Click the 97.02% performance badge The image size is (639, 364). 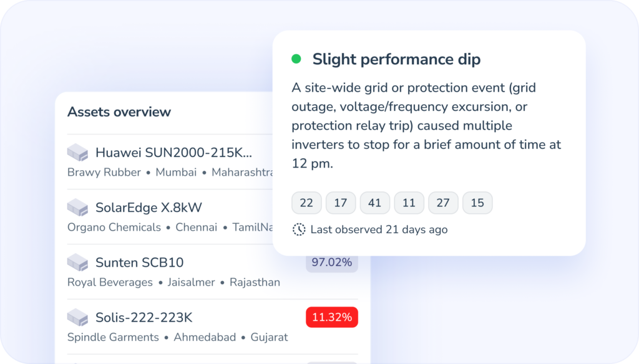pyautogui.click(x=331, y=262)
